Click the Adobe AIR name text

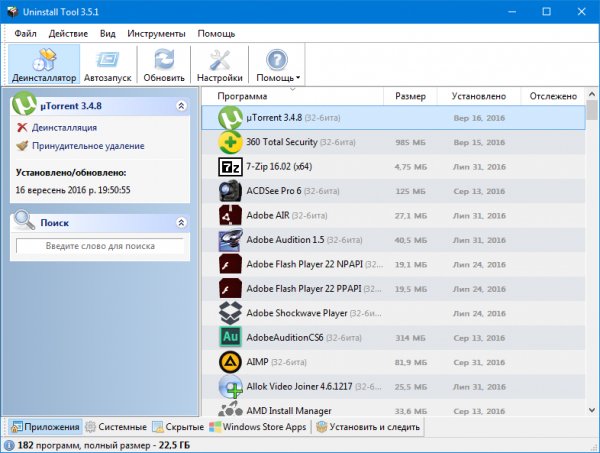point(268,215)
